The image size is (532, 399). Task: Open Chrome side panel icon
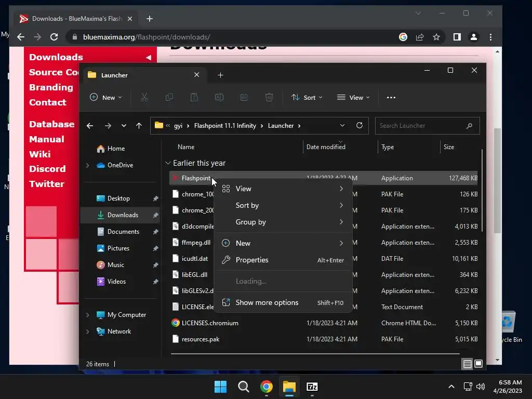pyautogui.click(x=457, y=37)
